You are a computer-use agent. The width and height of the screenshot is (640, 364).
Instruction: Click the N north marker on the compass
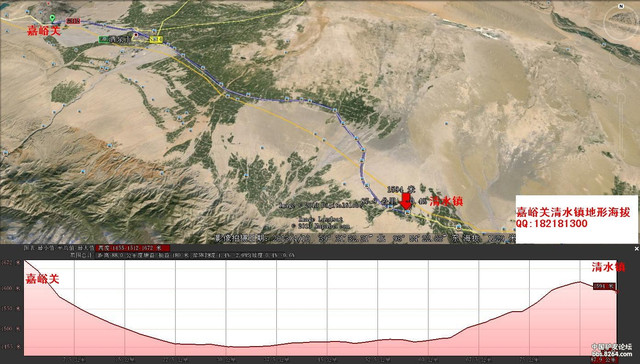tap(621, 6)
